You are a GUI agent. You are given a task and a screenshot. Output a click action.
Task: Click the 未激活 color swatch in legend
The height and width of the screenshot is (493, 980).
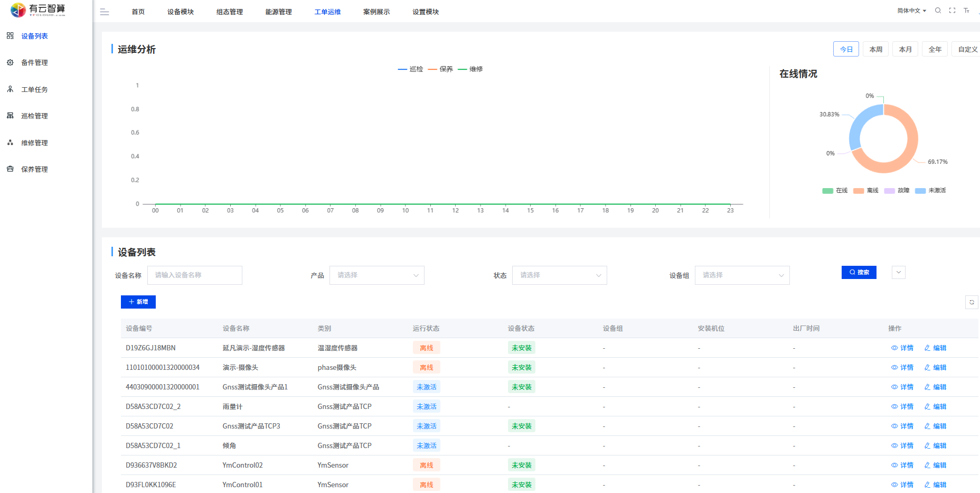[920, 191]
